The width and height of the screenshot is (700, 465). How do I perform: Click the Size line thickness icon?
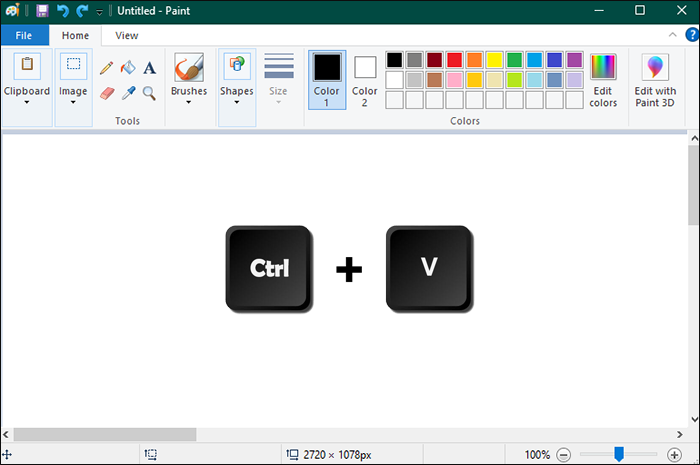pyautogui.click(x=279, y=66)
